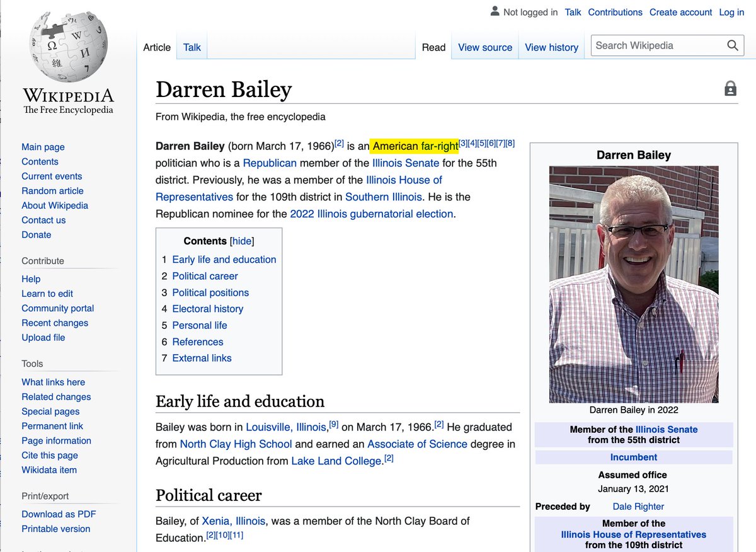Image resolution: width=756 pixels, height=552 pixels.
Task: Switch to the View history tab
Action: coord(551,47)
